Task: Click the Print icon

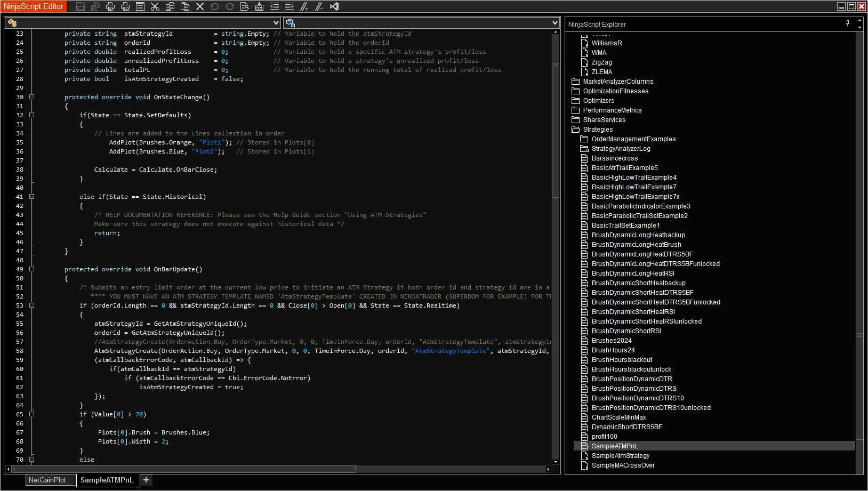Action: [x=110, y=6]
